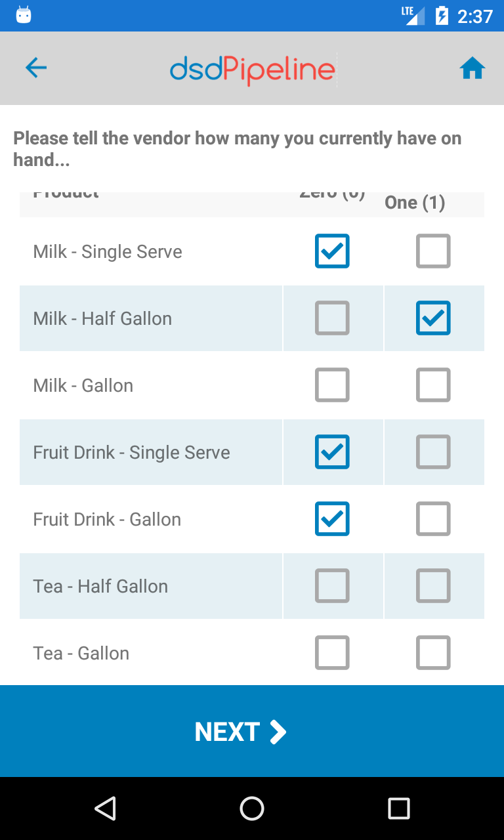Tap the dsdPipeline logo

[x=253, y=70]
